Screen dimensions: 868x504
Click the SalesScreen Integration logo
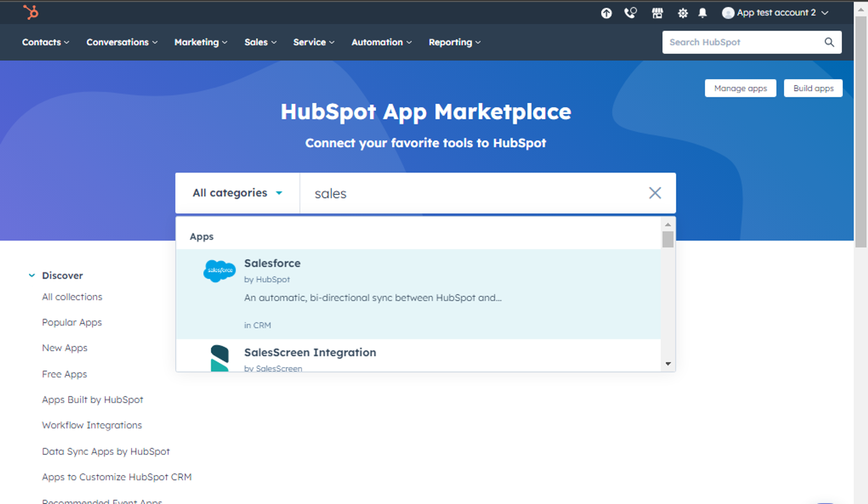pyautogui.click(x=220, y=358)
